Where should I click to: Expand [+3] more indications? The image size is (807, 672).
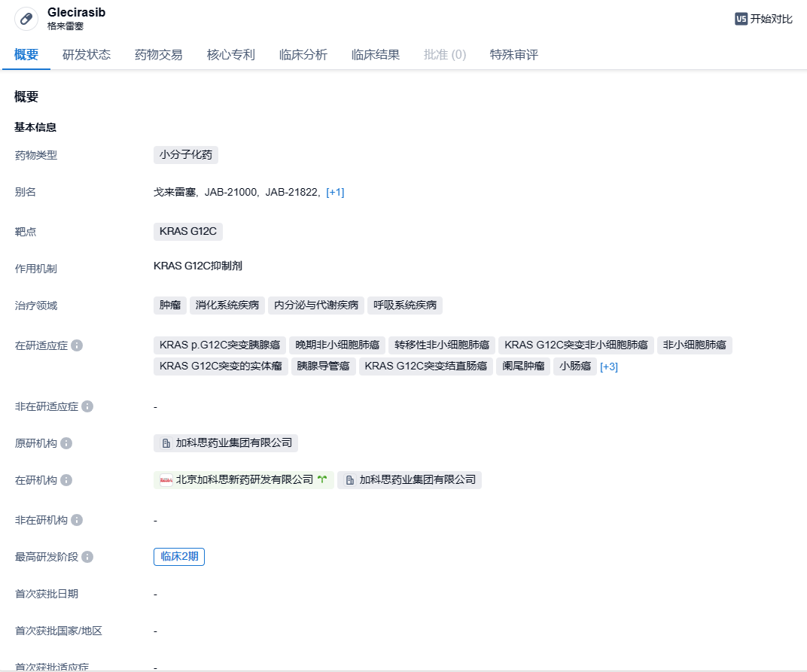click(609, 367)
